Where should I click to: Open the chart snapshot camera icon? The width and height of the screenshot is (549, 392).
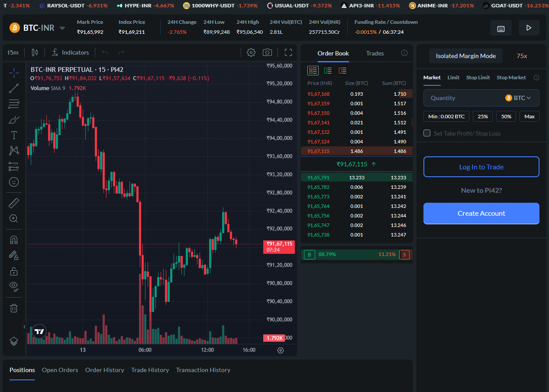click(x=267, y=52)
